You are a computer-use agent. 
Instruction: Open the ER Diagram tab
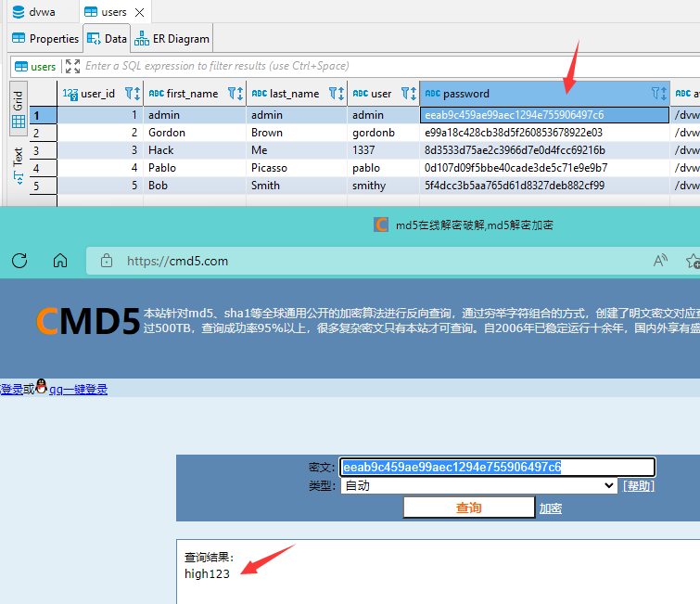click(172, 39)
